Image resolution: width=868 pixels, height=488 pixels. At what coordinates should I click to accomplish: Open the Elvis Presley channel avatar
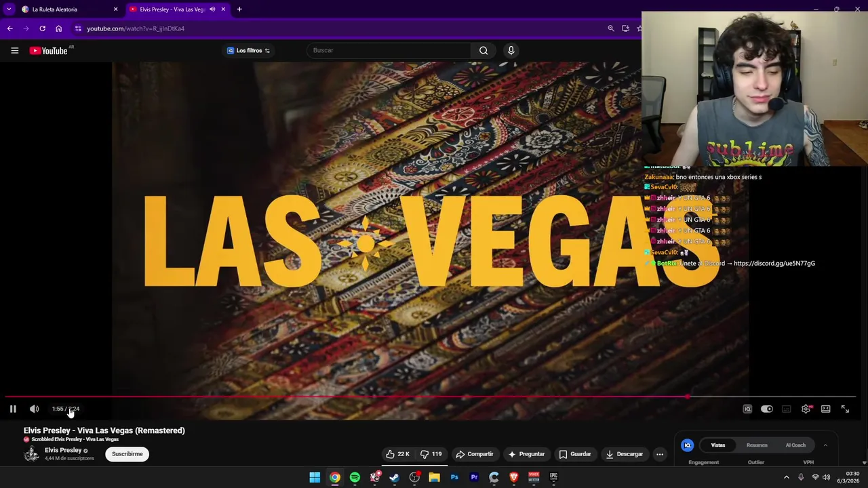point(32,454)
